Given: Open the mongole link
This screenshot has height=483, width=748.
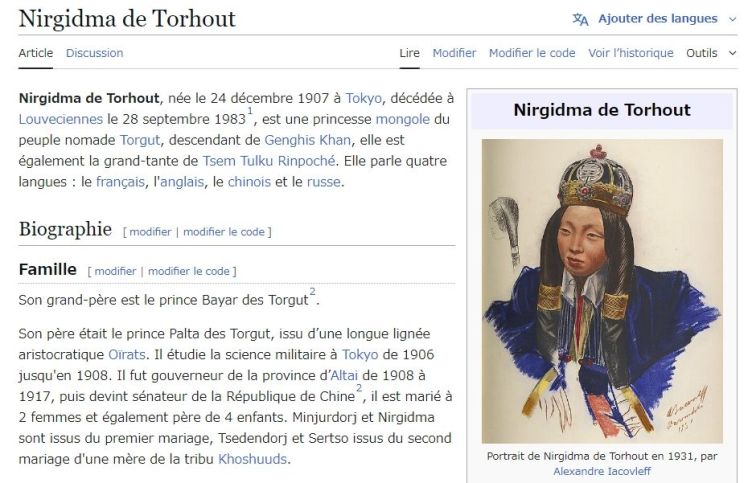Looking at the screenshot, I should click(x=405, y=119).
